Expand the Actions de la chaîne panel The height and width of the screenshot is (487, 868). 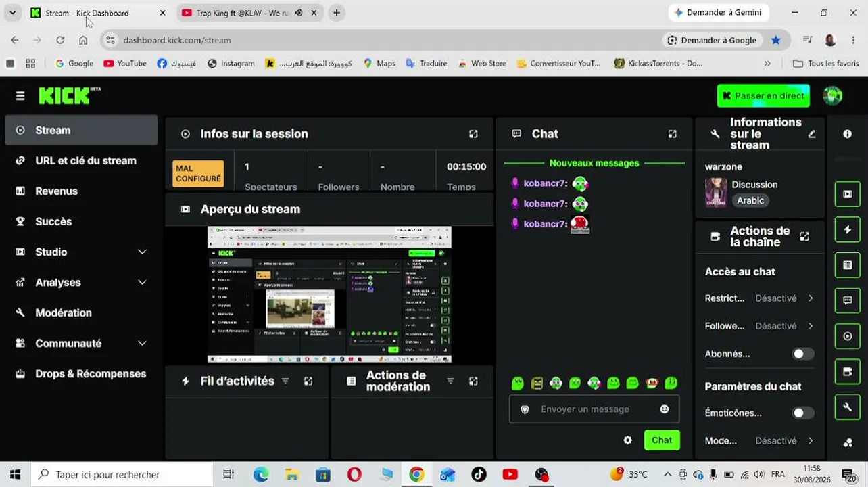coord(804,237)
